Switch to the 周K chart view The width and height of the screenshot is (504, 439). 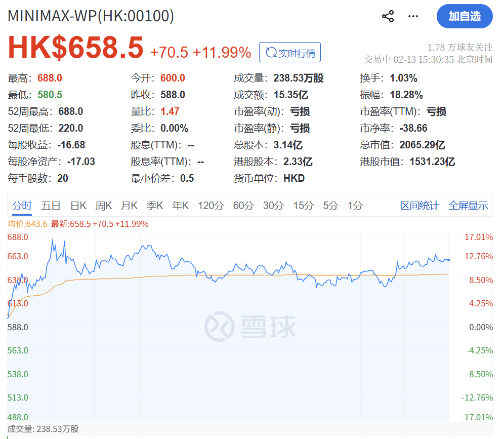103,206
